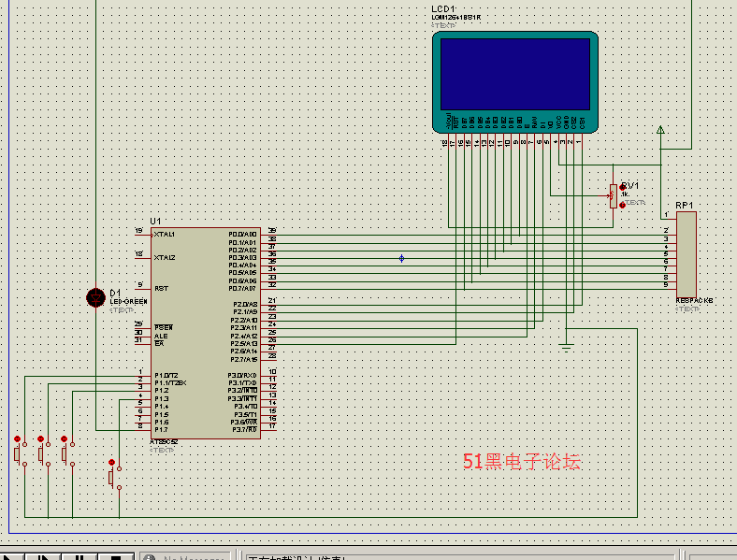The width and height of the screenshot is (737, 560).
Task: Click pin 1 of the RP1 resistor pack
Action: pyautogui.click(x=666, y=215)
